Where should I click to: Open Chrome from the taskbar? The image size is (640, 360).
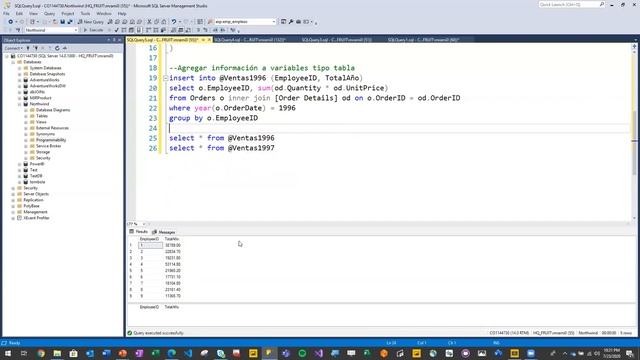click(x=41, y=353)
